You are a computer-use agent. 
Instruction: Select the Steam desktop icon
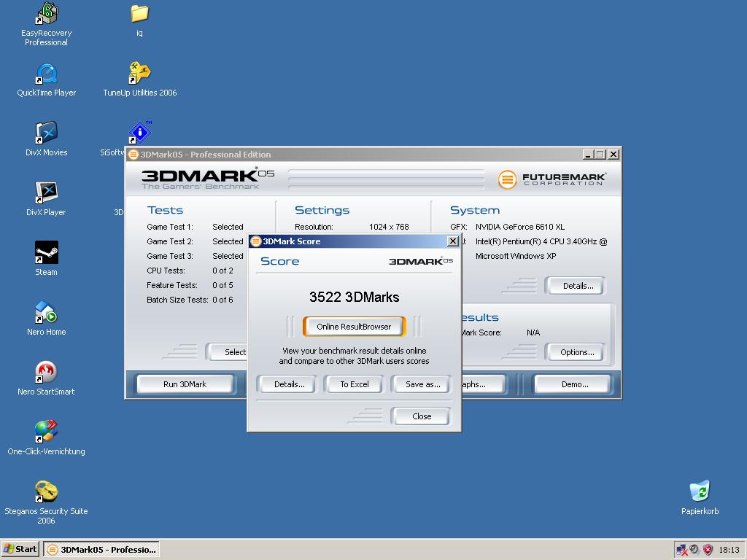46,259
